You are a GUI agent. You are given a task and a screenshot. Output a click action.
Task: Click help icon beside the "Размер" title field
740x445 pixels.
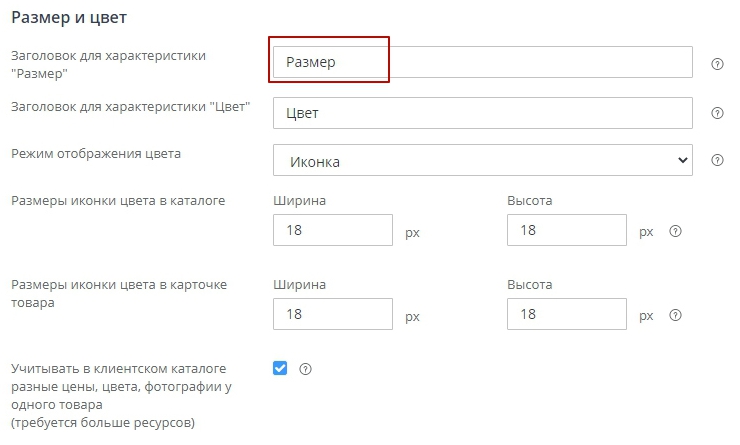coord(717,63)
